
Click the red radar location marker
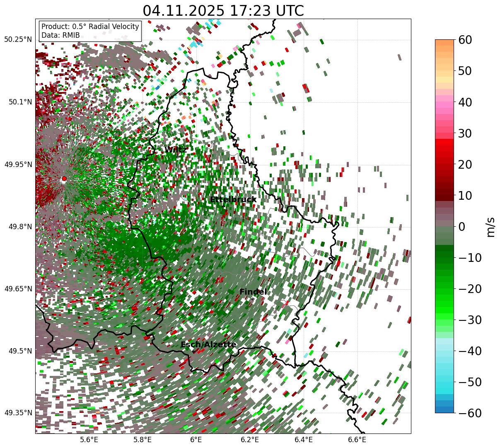[64, 179]
